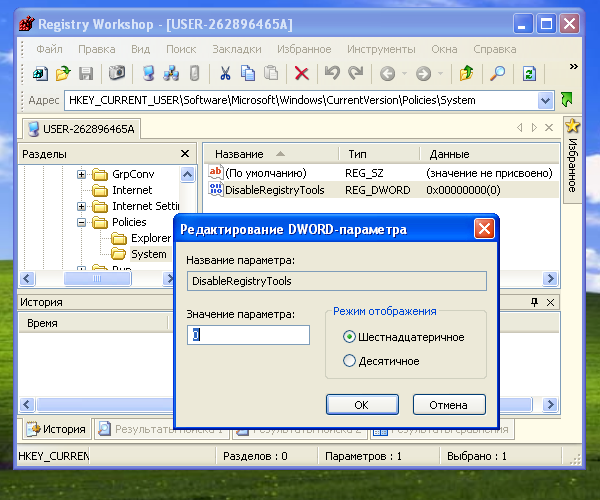The width and height of the screenshot is (600, 500).
Task: Open a registry file via folder icon
Action: (63, 73)
